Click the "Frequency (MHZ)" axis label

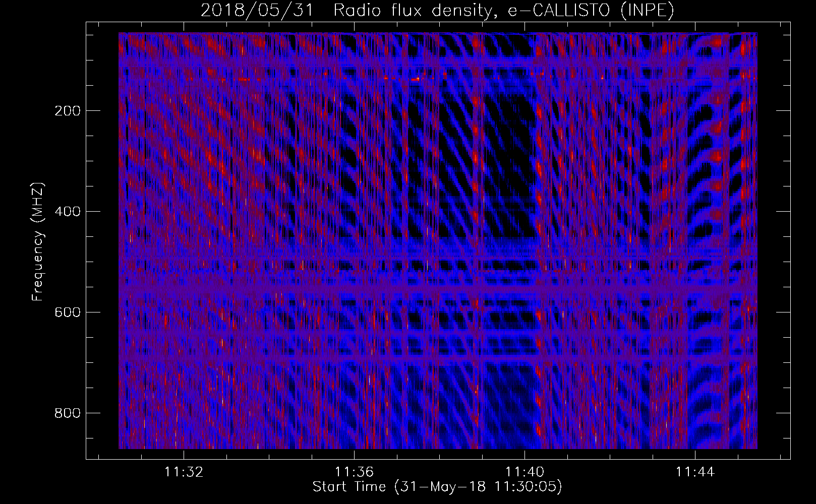[38, 242]
